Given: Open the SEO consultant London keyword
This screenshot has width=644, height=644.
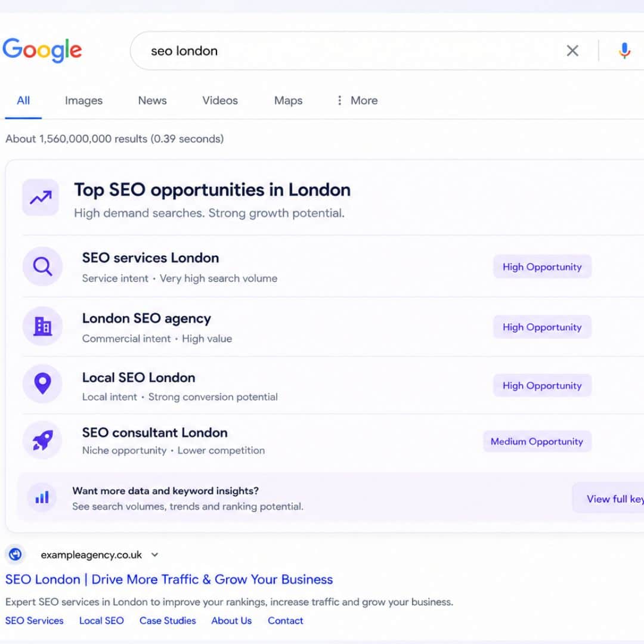Looking at the screenshot, I should point(155,432).
